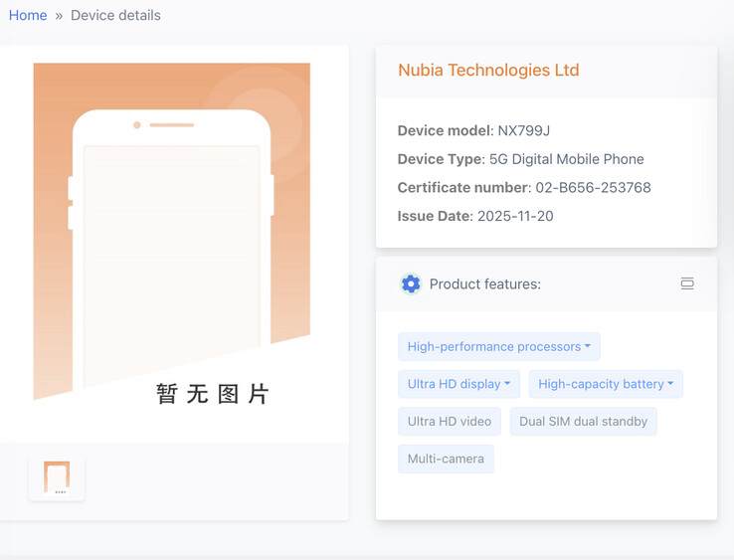Click the 暂无图片 caption on the placeholder

pos(212,394)
